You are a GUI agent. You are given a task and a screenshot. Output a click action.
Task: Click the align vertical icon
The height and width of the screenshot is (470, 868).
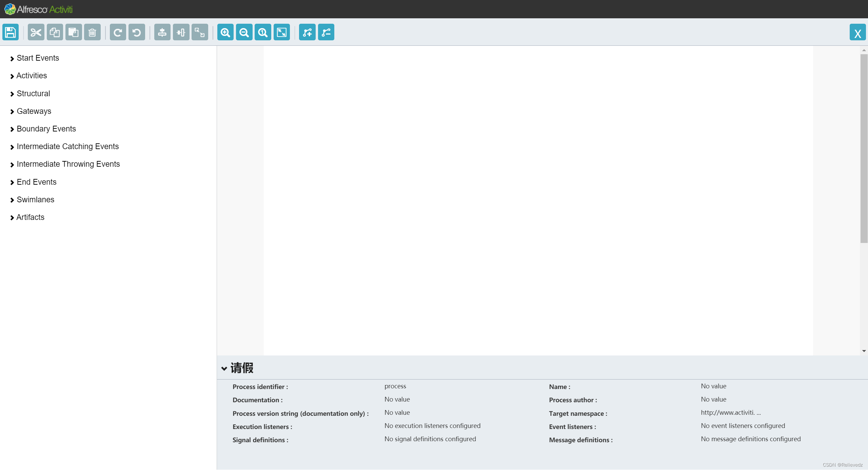tap(162, 33)
